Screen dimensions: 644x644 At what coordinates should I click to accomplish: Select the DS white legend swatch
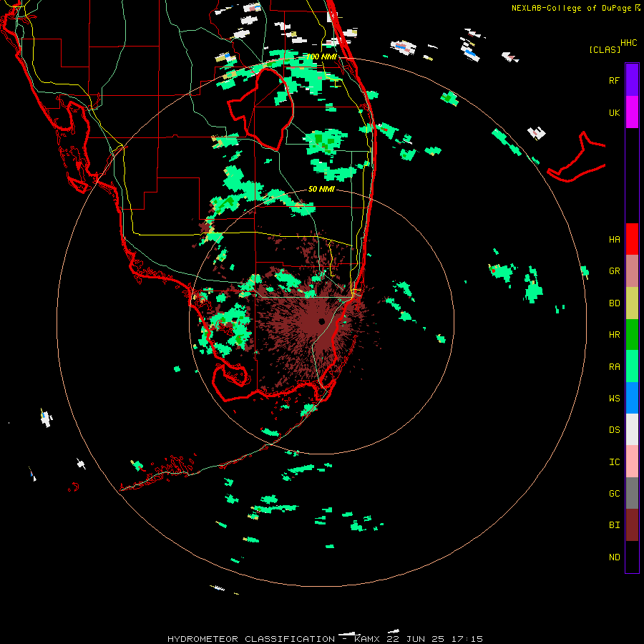pos(632,429)
